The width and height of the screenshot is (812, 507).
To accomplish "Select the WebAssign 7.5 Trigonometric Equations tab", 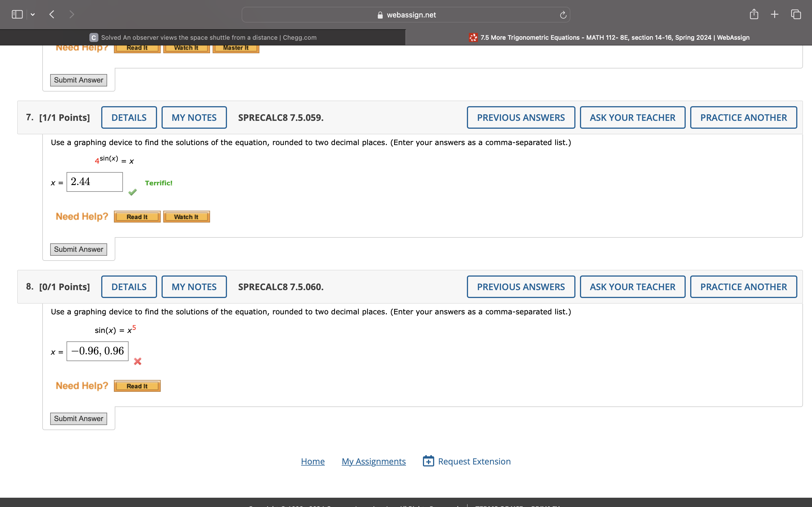I will click(609, 37).
